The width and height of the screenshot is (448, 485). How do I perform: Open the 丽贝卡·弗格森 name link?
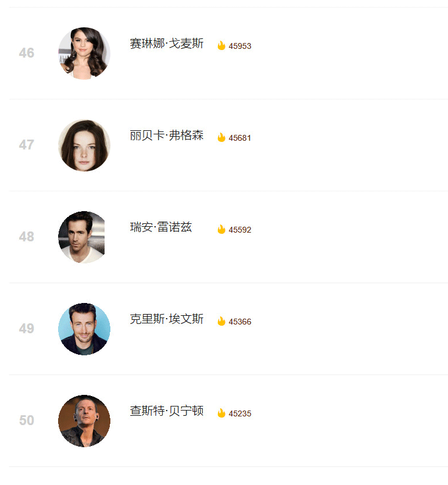tap(167, 135)
